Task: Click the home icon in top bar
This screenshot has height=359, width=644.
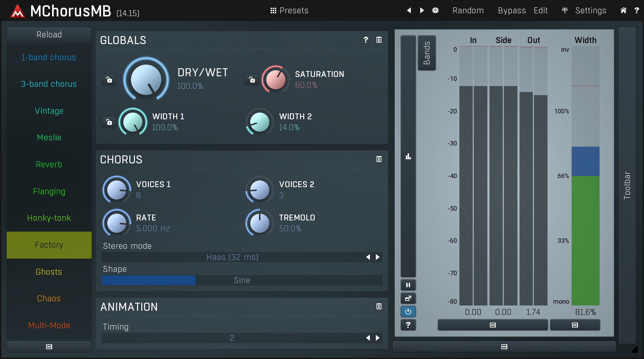Action: point(623,10)
